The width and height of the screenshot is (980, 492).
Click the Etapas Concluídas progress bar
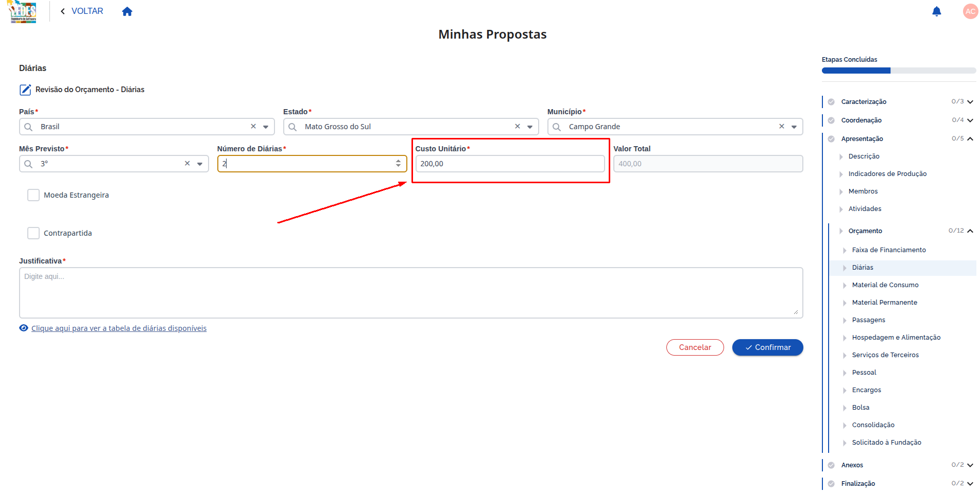click(899, 71)
